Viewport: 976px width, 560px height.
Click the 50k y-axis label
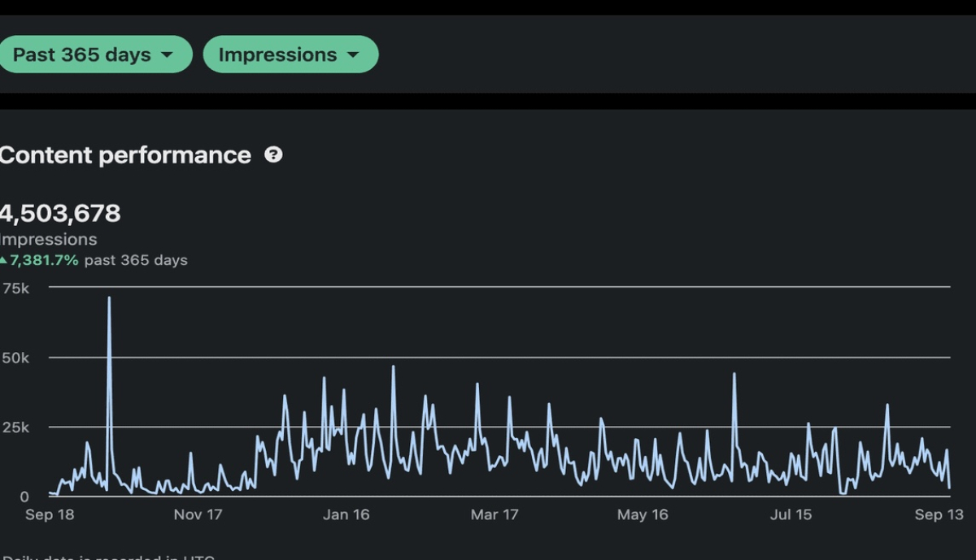tap(15, 358)
